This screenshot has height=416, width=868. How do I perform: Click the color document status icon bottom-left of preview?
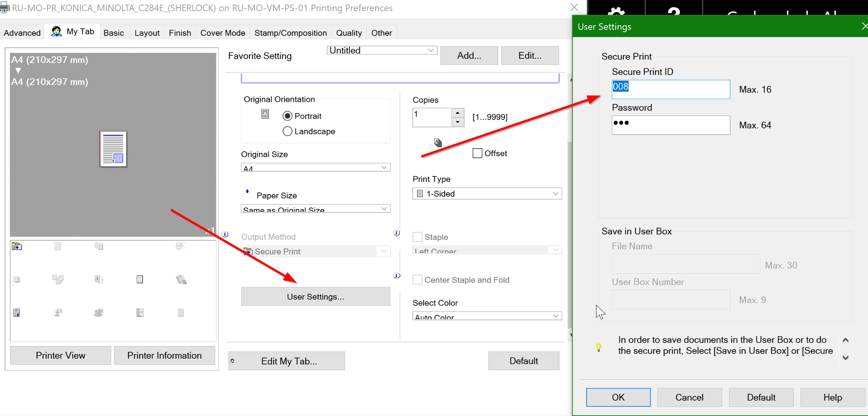(x=16, y=312)
